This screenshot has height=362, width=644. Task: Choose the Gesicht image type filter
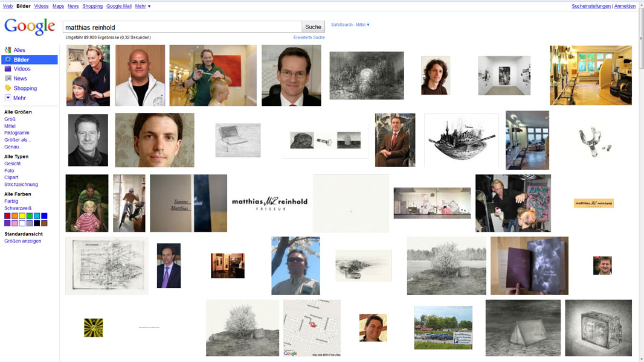point(12,164)
